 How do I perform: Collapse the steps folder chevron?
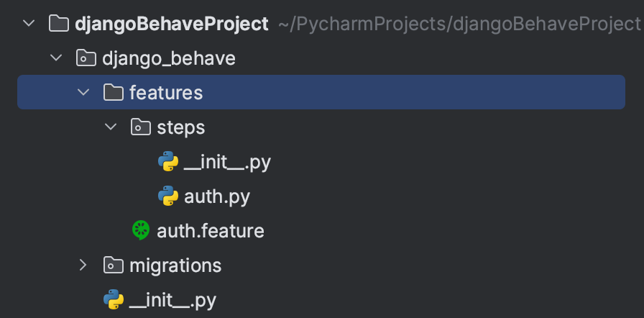pos(111,127)
